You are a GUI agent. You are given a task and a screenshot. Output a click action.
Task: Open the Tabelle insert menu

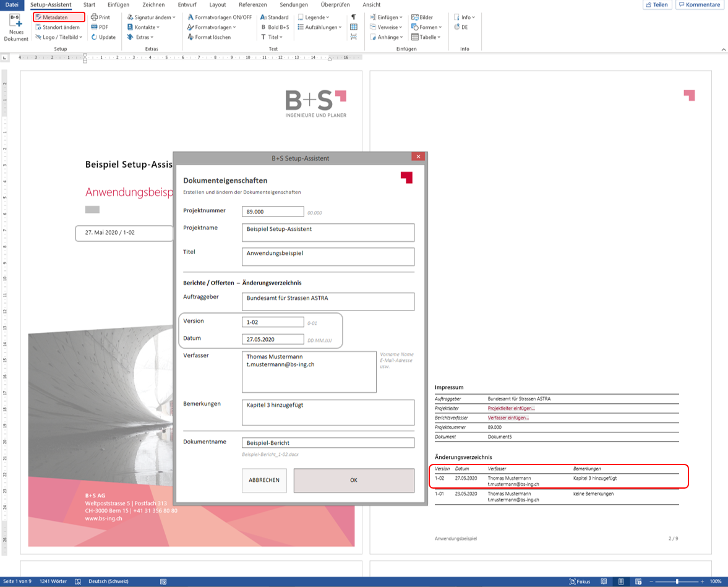pos(426,37)
